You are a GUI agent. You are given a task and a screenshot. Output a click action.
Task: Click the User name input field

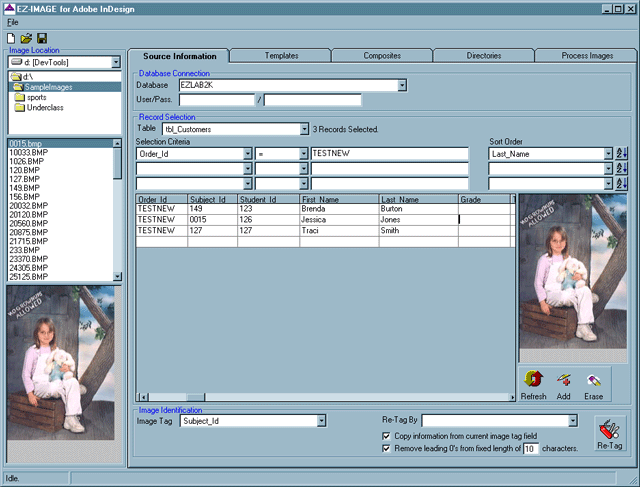217,100
